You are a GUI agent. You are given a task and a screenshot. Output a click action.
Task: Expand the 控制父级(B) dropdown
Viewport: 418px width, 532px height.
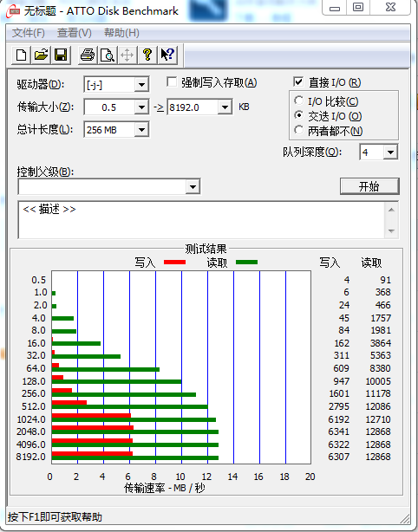pos(193,186)
